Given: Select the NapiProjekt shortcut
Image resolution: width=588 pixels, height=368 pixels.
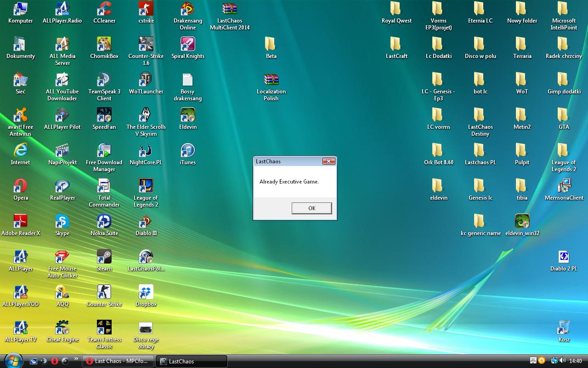Looking at the screenshot, I should point(62,155).
